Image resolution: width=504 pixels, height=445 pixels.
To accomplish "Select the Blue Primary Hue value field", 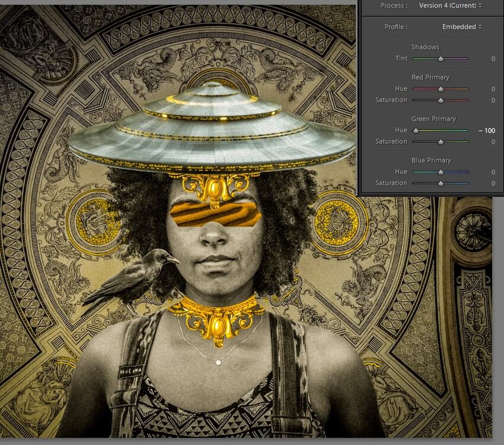I will tap(493, 172).
